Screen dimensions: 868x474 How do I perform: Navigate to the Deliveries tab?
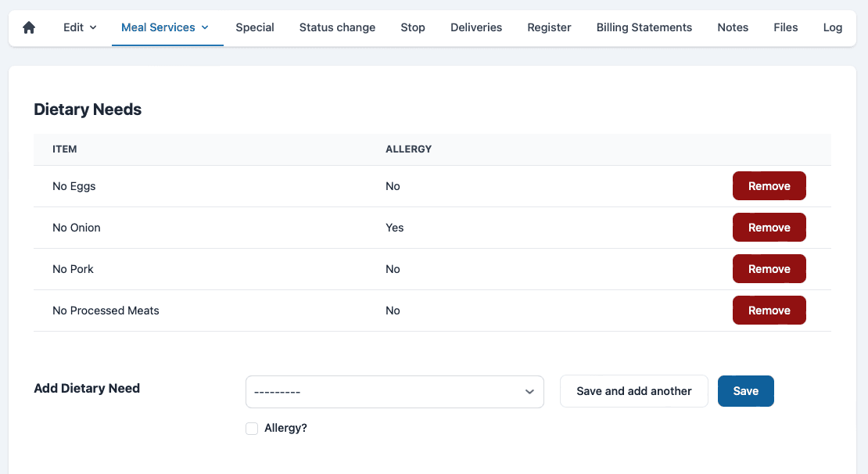[x=476, y=27]
